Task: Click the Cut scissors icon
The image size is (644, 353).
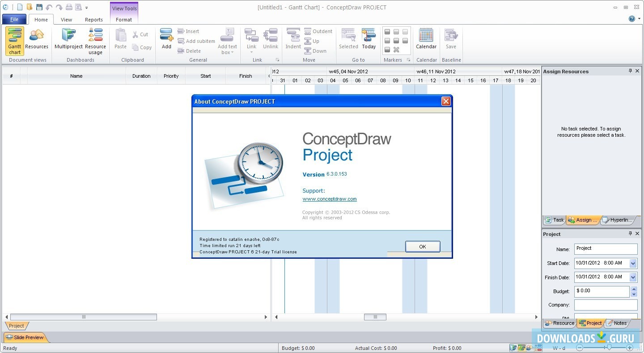Action: point(135,34)
